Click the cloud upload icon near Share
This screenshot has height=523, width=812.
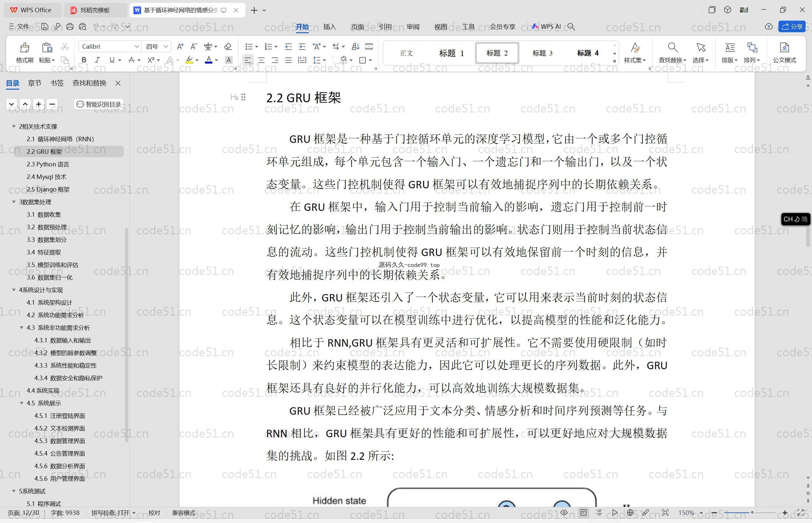click(768, 26)
